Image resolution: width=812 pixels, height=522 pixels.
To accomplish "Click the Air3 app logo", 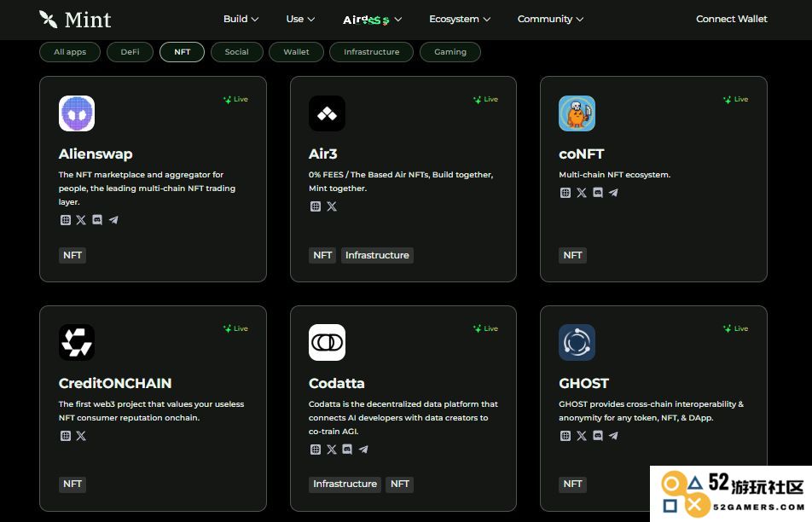I will pos(327,113).
